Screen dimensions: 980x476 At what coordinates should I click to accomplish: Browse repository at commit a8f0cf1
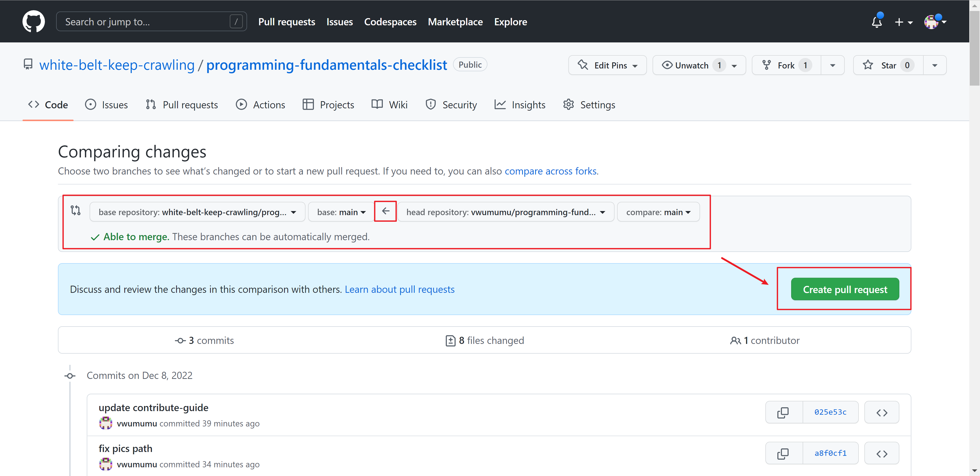point(881,453)
